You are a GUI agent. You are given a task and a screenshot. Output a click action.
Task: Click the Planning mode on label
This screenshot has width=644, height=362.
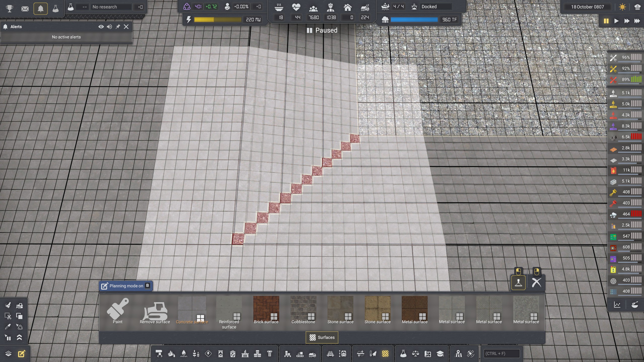click(x=126, y=286)
